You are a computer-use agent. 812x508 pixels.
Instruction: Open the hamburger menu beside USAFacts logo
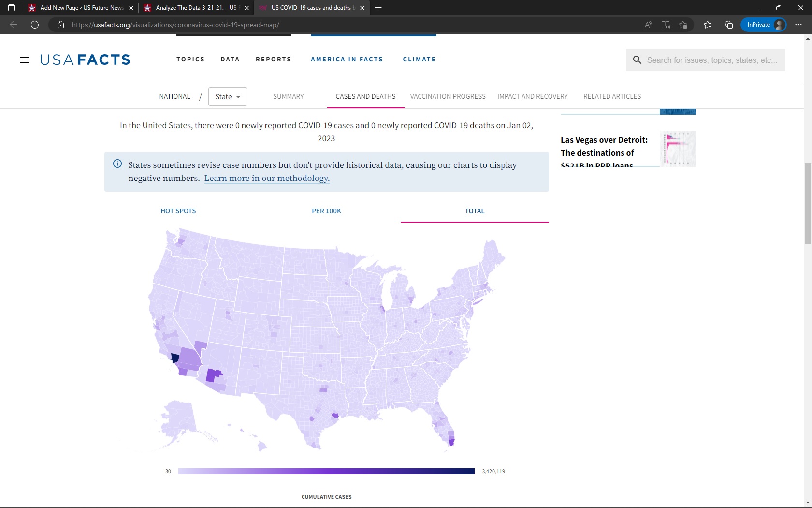click(x=24, y=60)
